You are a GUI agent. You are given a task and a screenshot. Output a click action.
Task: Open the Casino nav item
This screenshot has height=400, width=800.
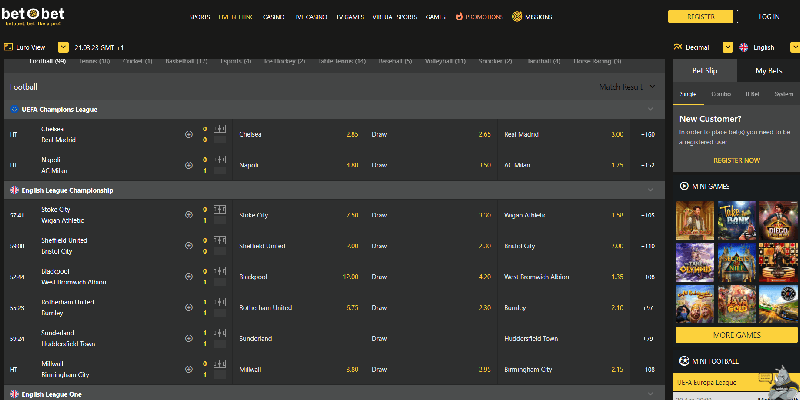[273, 17]
